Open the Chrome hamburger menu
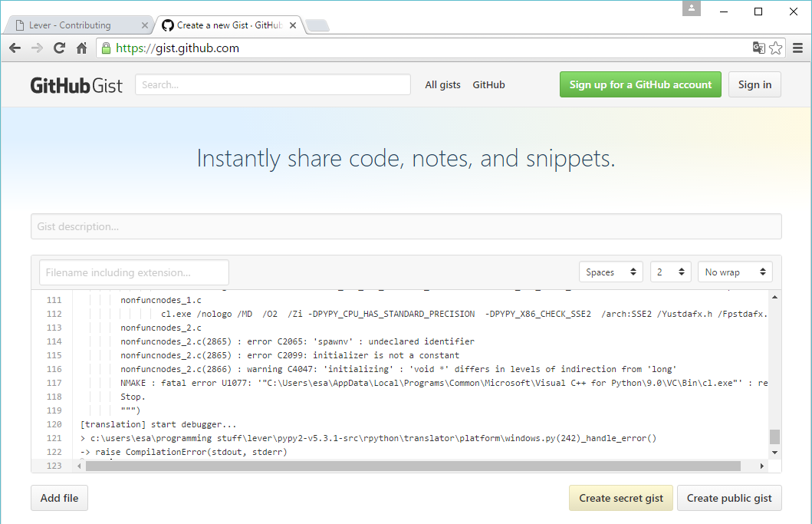812x524 pixels. tap(797, 48)
